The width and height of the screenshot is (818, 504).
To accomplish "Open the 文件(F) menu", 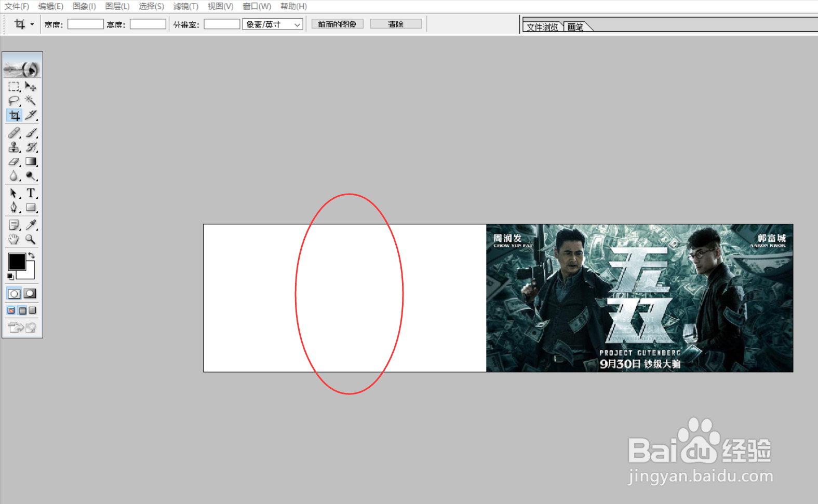I will pyautogui.click(x=17, y=6).
